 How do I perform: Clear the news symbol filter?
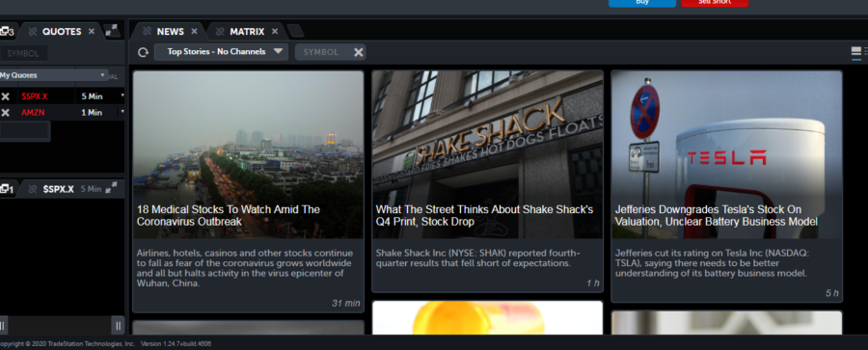358,52
